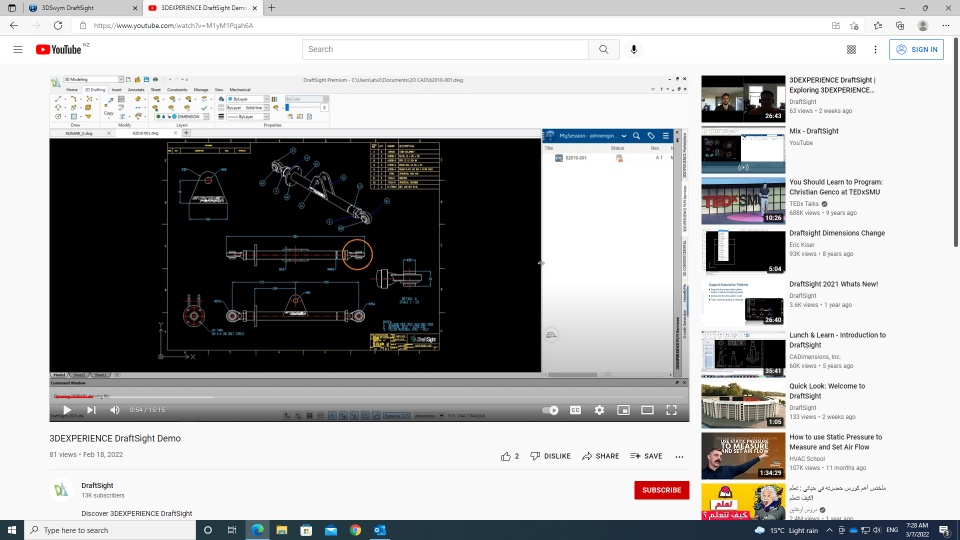This screenshot has height=540, width=960.
Task: Click the search magnifier button
Action: [x=604, y=49]
